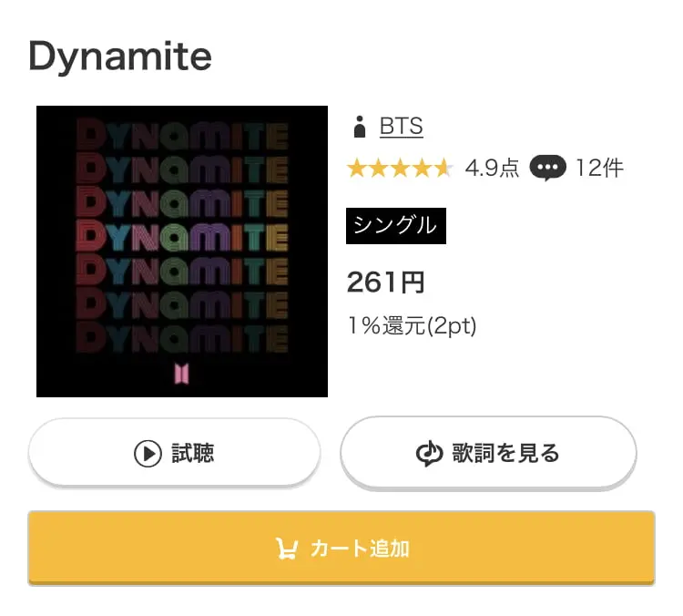Click the lyrics speech-bubble music note icon
The height and width of the screenshot is (616, 683).
click(430, 454)
